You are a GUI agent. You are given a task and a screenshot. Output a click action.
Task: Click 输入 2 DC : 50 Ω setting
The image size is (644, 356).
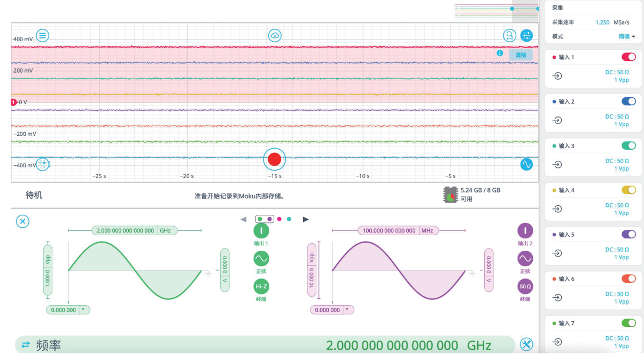pos(617,117)
